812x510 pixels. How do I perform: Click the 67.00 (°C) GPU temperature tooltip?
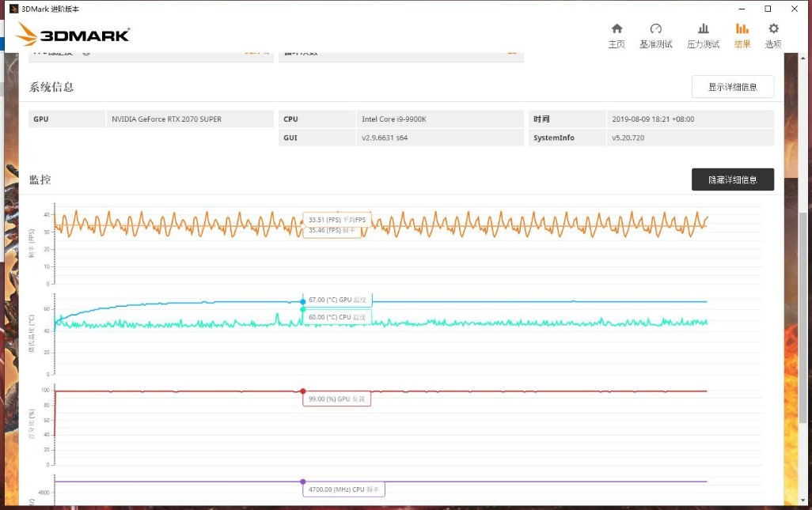tap(337, 300)
